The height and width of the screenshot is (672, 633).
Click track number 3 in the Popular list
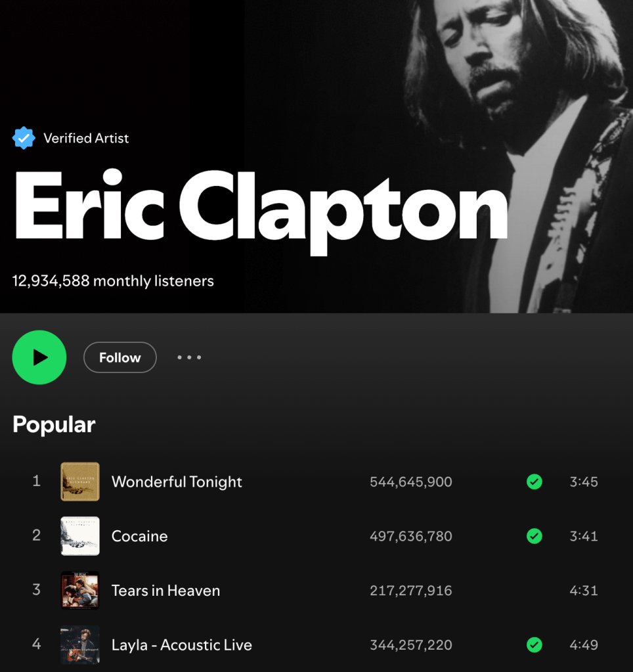point(36,590)
